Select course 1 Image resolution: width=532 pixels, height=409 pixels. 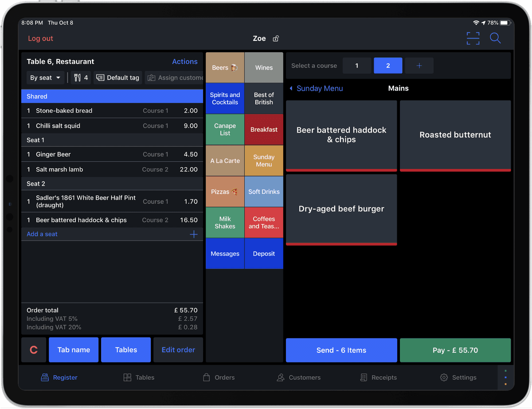pyautogui.click(x=357, y=66)
